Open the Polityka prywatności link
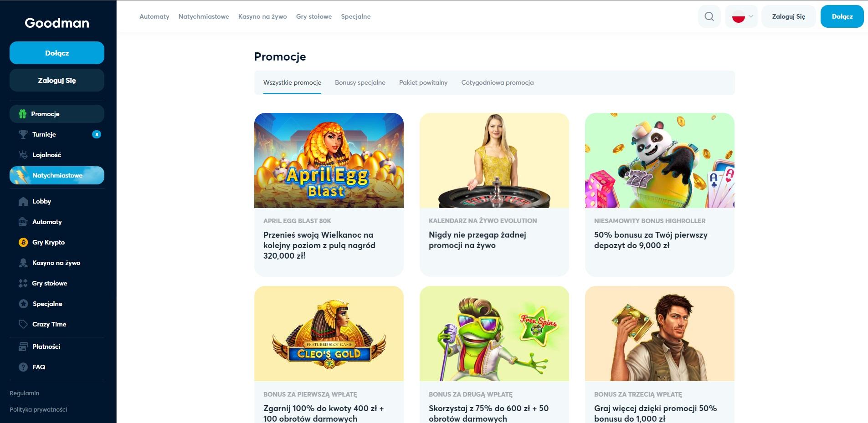868x423 pixels. (38, 409)
